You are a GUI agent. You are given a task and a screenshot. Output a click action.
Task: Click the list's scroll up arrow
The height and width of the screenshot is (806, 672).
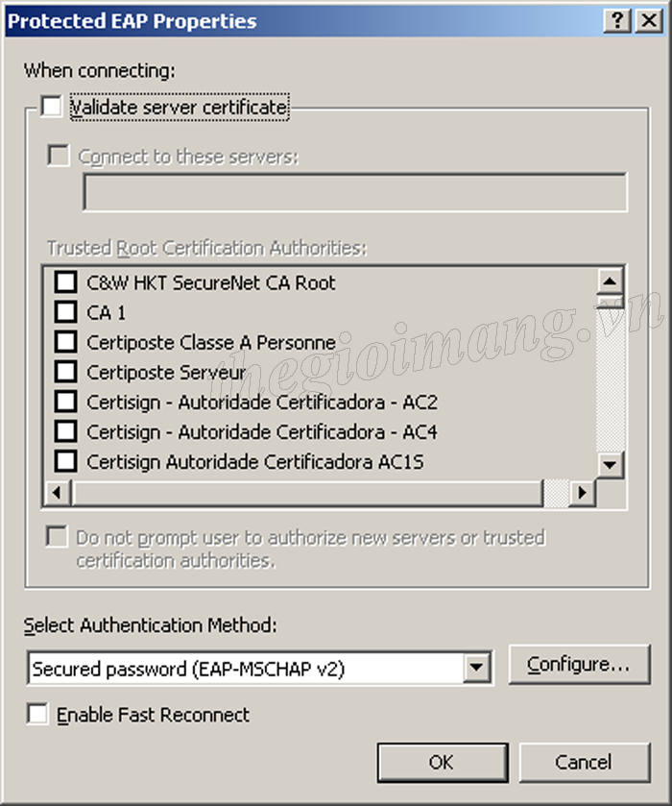pyautogui.click(x=610, y=281)
